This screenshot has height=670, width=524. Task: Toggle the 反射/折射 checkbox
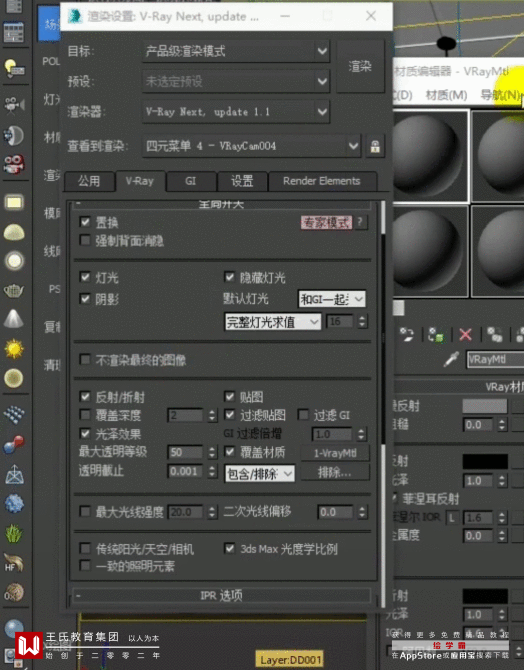(85, 397)
